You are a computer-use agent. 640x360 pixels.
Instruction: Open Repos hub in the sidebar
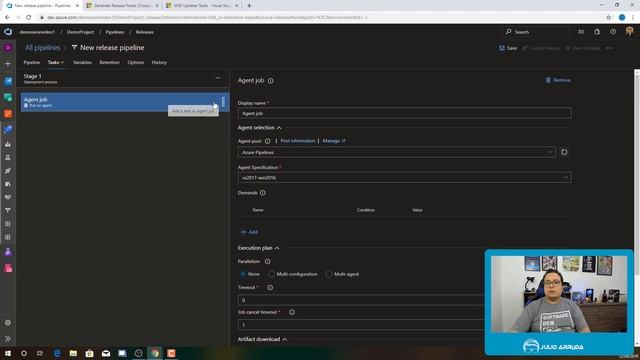[8, 113]
